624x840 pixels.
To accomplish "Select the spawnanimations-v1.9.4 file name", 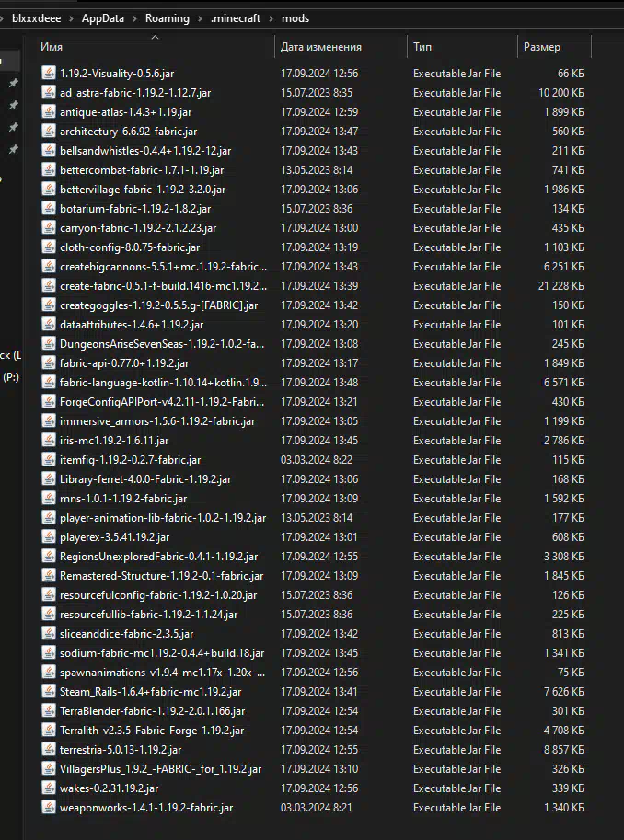I will (162, 672).
